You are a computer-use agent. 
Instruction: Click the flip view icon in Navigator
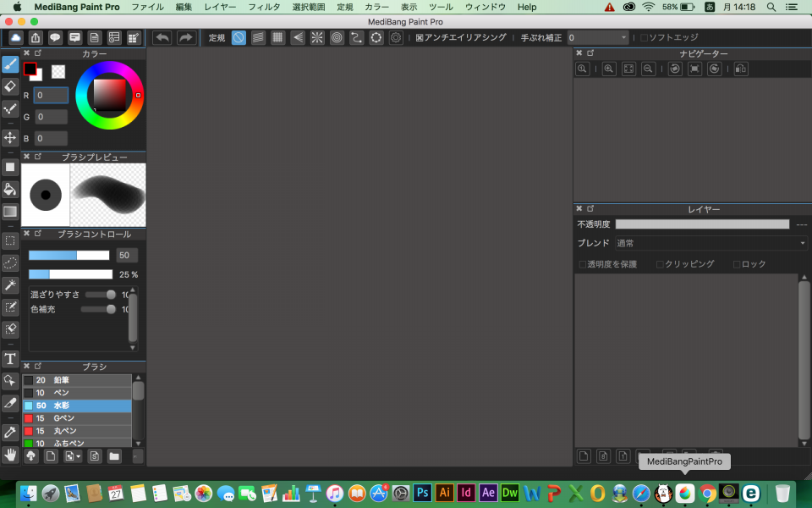pyautogui.click(x=741, y=69)
